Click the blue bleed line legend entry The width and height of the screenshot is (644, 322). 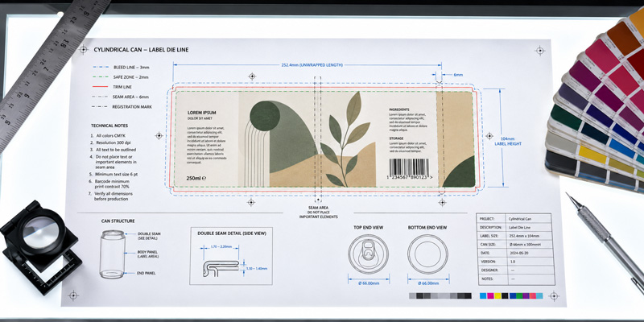pos(122,67)
